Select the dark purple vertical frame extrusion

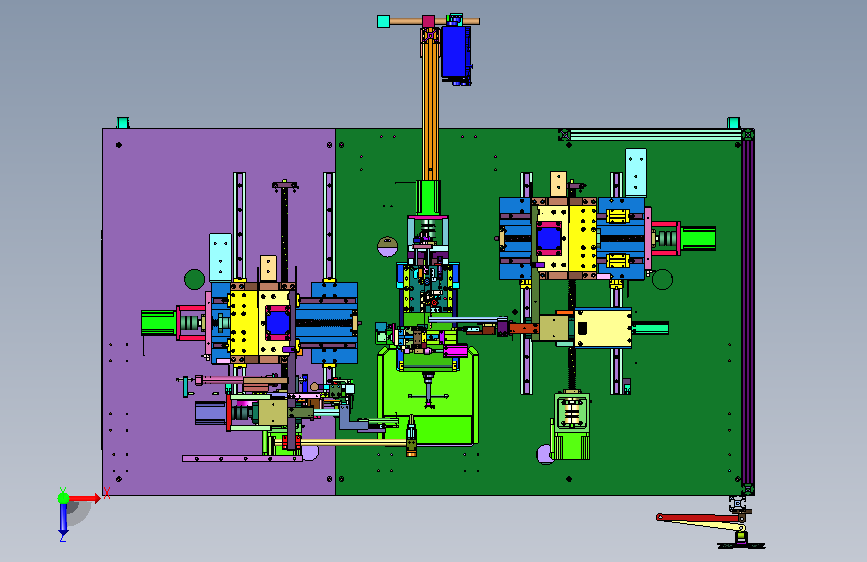[747, 311]
